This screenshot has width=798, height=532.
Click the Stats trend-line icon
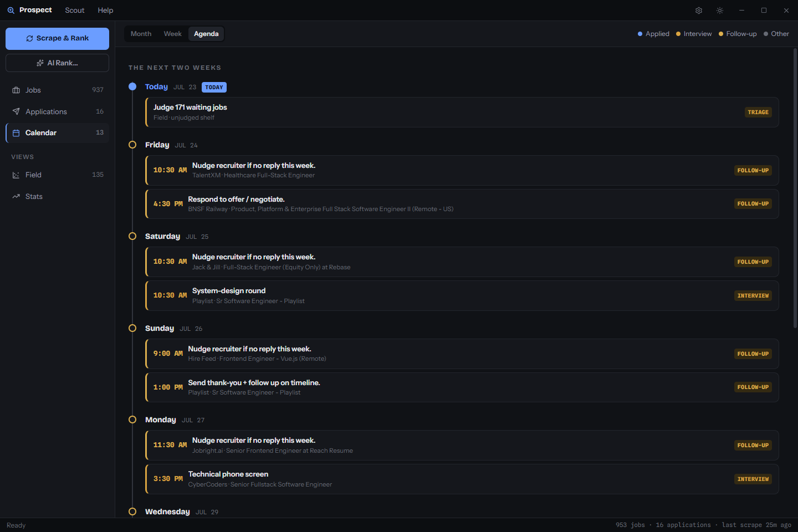tap(16, 197)
